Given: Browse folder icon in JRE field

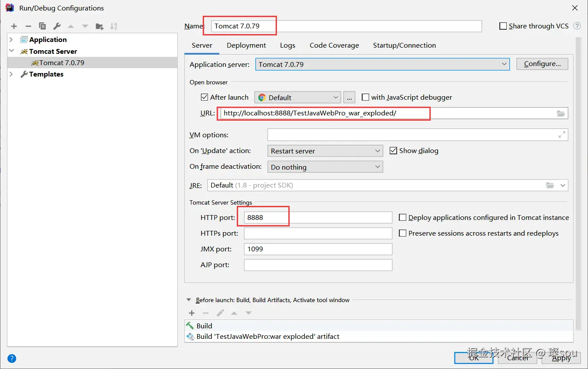Looking at the screenshot, I should [550, 185].
